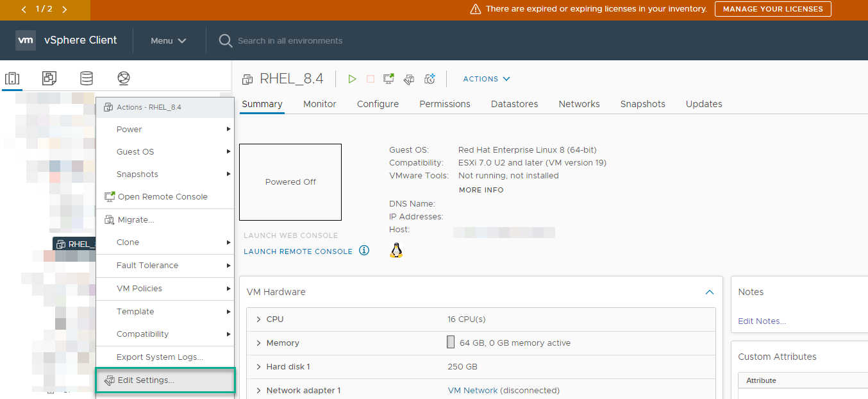Click the red power off square icon

(x=371, y=79)
